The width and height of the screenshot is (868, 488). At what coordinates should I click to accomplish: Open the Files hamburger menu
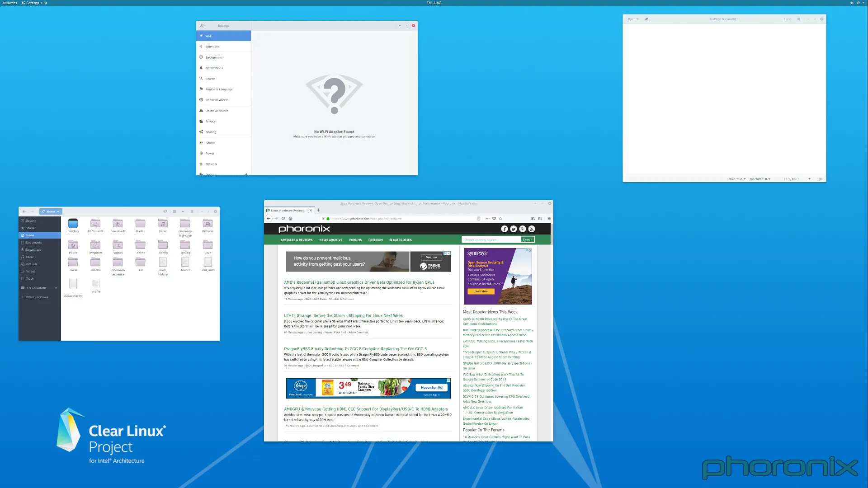pyautogui.click(x=192, y=211)
